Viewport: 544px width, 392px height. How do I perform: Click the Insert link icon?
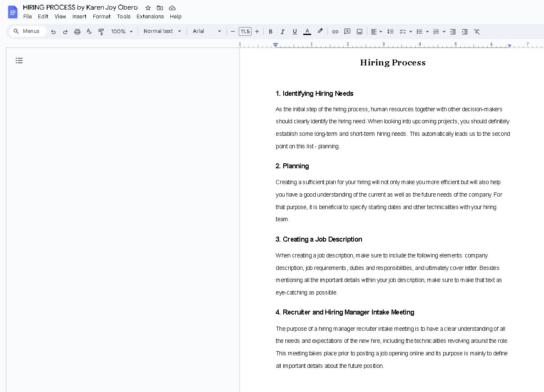coord(335,32)
